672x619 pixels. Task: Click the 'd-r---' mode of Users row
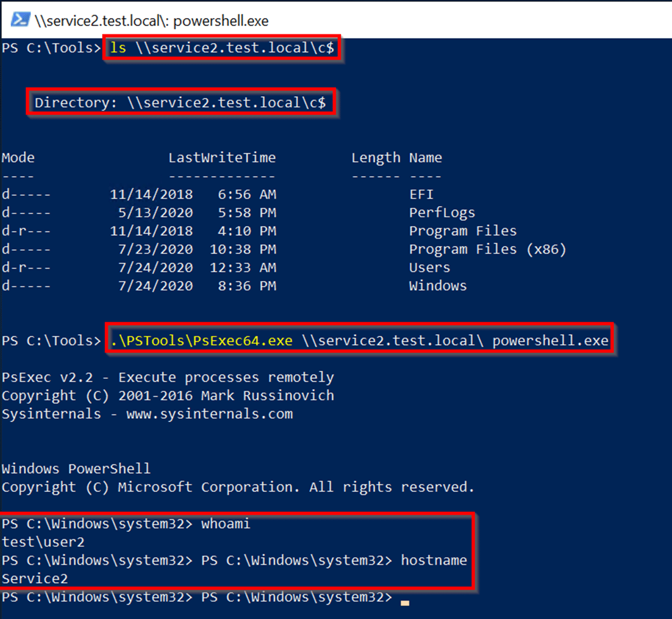26,268
